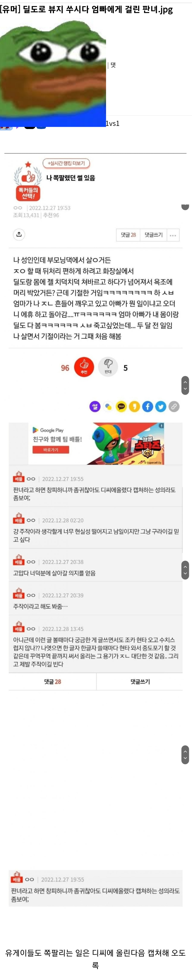
Task: Expand the 실시간 랭킹 더보기 ranking list
Action: (x=66, y=163)
